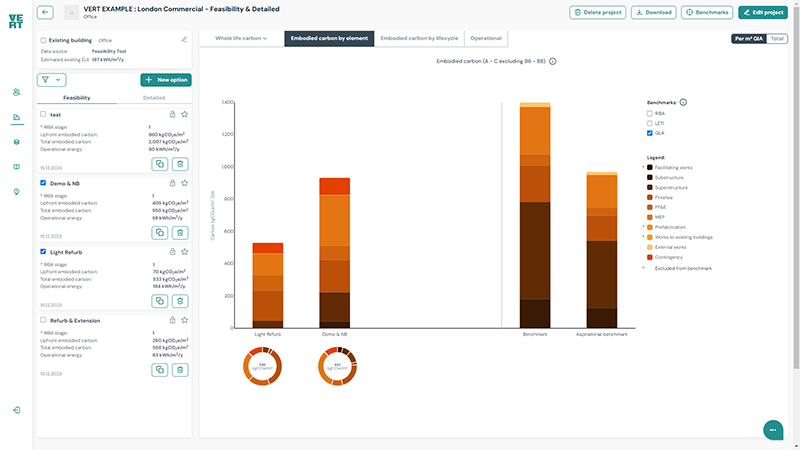Click lock icon on Refurb & Extension

coord(172,320)
